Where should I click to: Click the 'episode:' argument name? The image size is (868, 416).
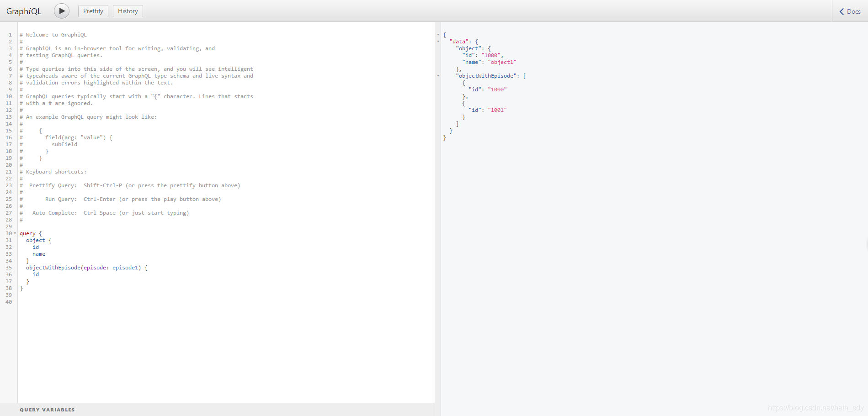pos(96,268)
